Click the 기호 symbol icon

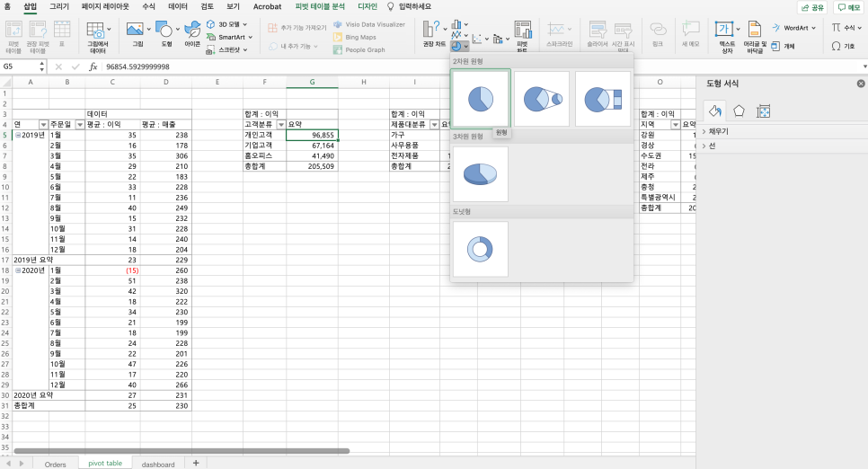(843, 47)
